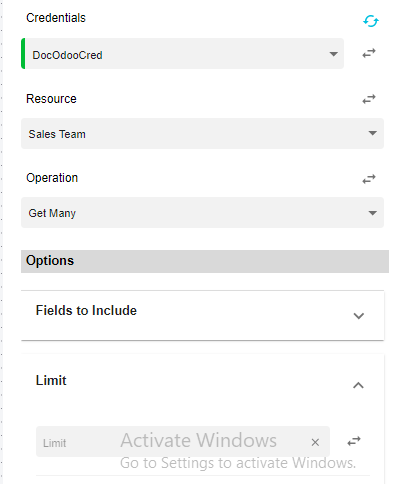
Task: Select the Options section header
Action: point(205,261)
